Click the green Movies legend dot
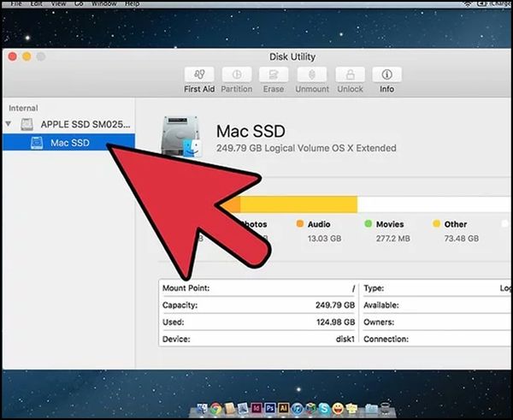The height and width of the screenshot is (420, 513). pos(369,224)
